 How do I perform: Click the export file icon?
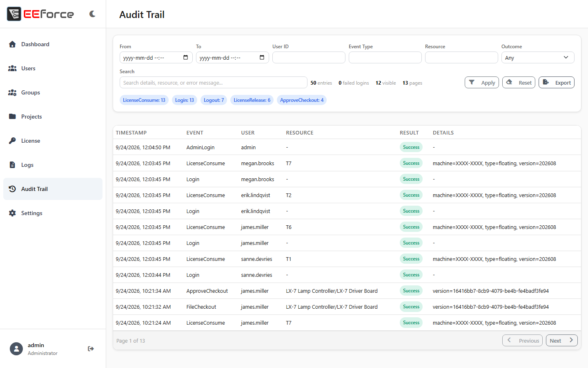point(546,82)
